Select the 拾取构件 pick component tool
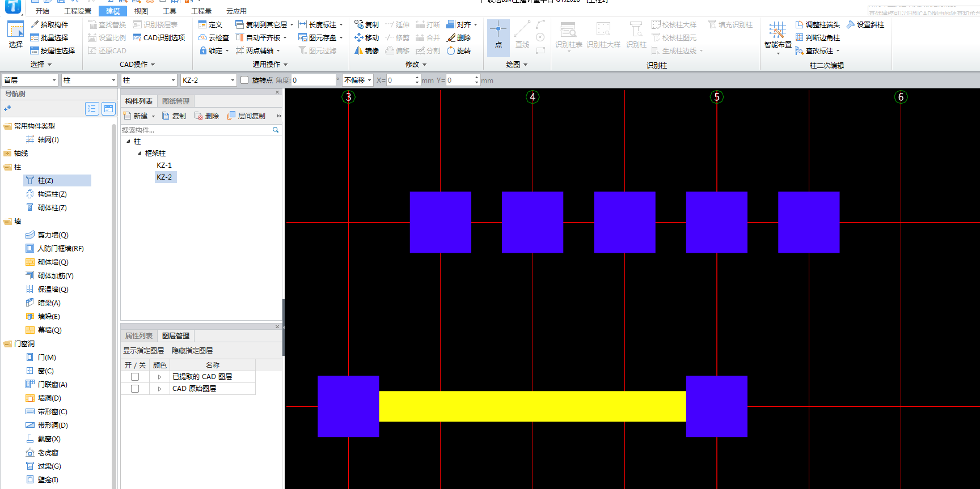The width and height of the screenshot is (980, 489). click(x=49, y=24)
